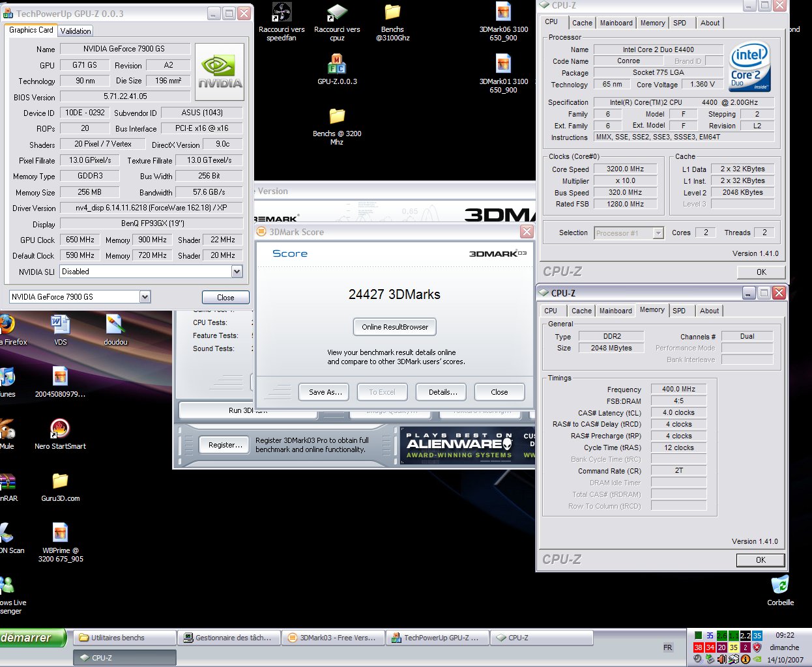Viewport: 812px width, 667px height.
Task: Open the Corbeille recycle bin
Action: click(780, 585)
